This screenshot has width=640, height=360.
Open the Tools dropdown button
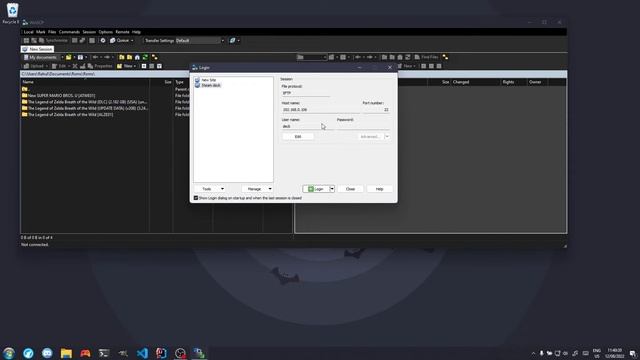click(210, 189)
